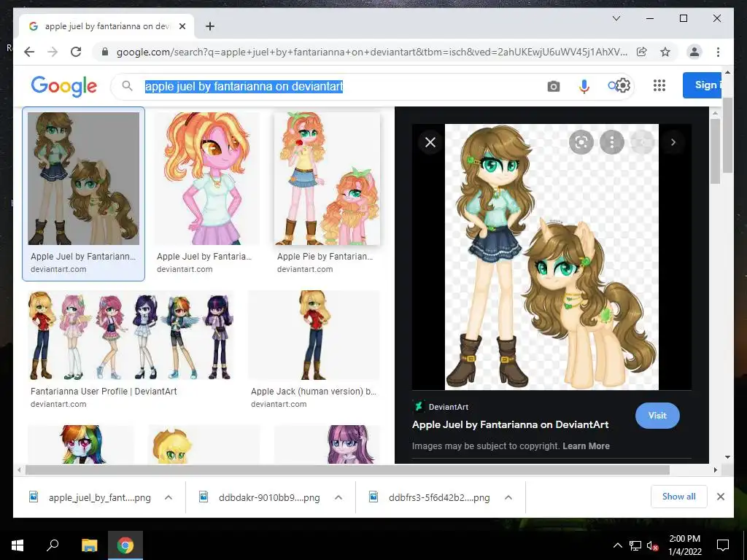Focus the Google search text field

[x=341, y=86]
